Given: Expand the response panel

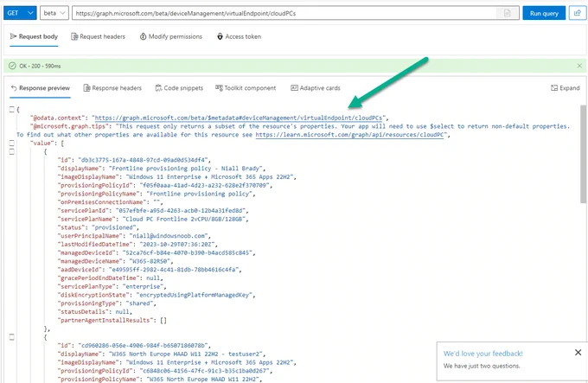Looking at the screenshot, I should 566,88.
